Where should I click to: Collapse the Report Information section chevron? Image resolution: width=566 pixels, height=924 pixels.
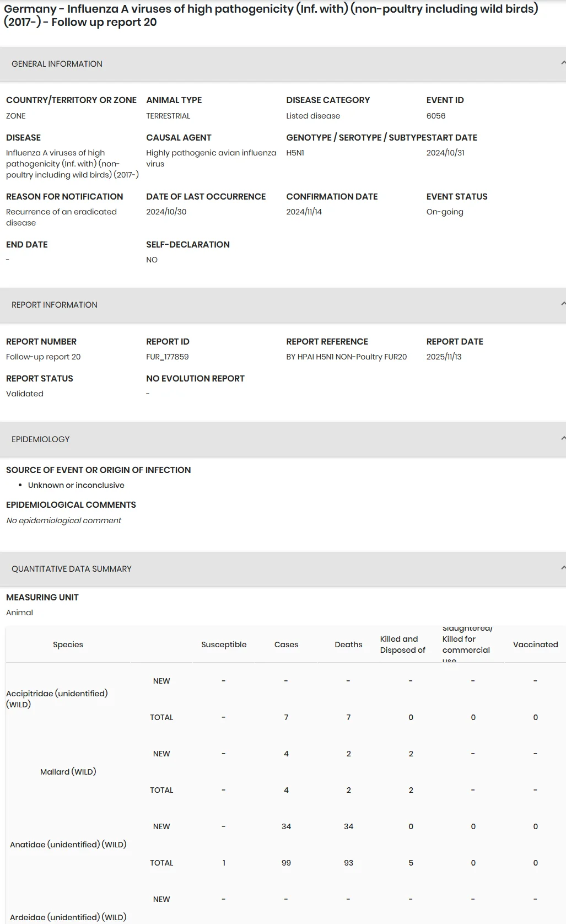(563, 304)
